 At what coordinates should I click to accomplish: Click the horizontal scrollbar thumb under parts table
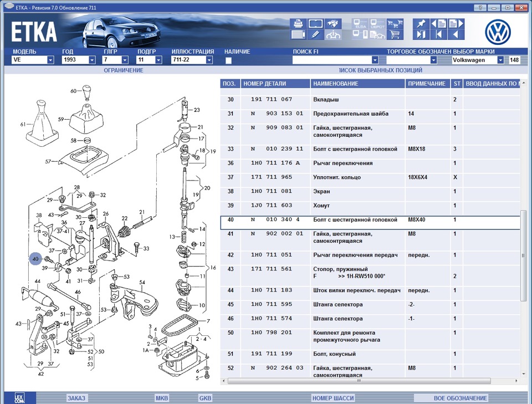359,381
